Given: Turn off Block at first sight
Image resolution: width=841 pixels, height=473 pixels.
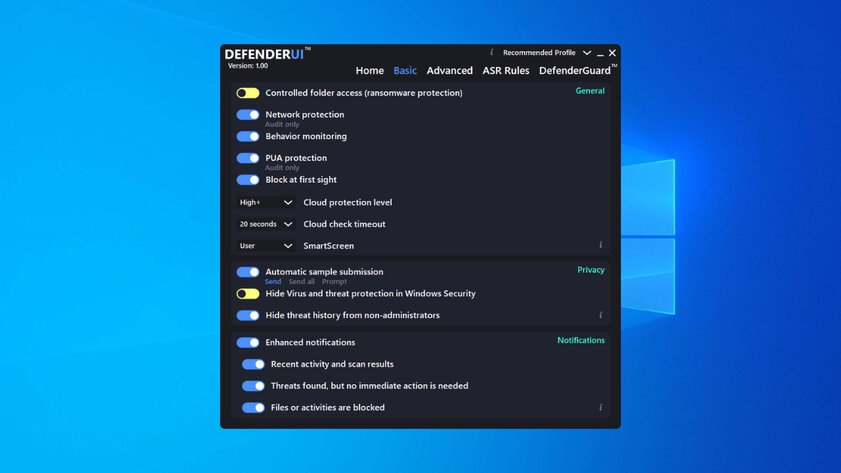Looking at the screenshot, I should coord(248,180).
